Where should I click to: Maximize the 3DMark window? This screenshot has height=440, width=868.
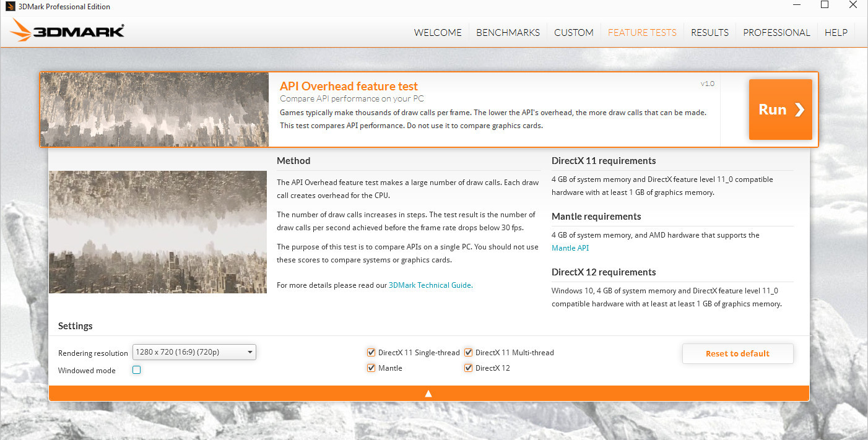click(824, 5)
